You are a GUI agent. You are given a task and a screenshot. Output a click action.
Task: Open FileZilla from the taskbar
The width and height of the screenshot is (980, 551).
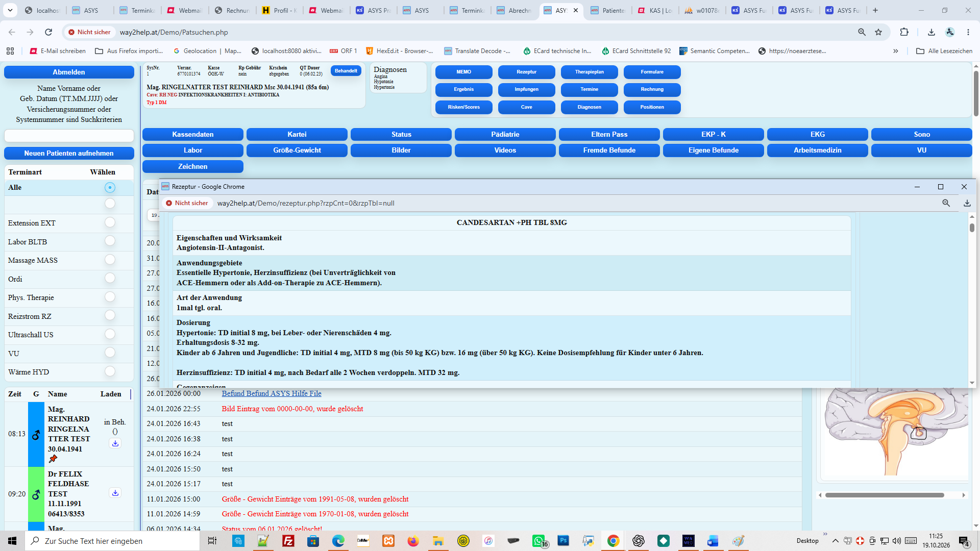(288, 541)
